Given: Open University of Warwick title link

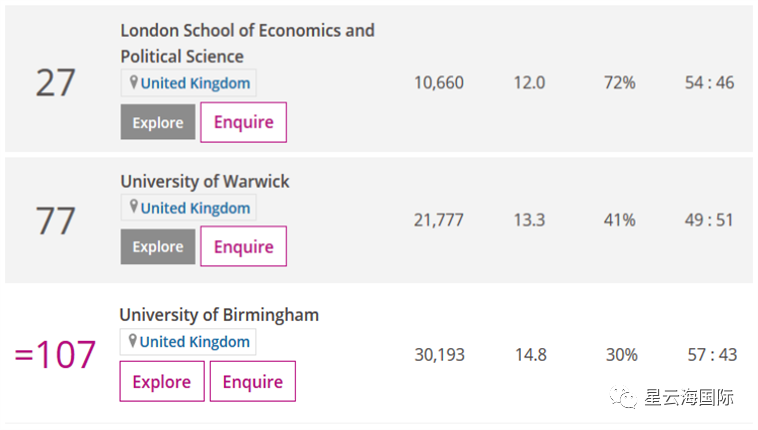Looking at the screenshot, I should click(205, 181).
